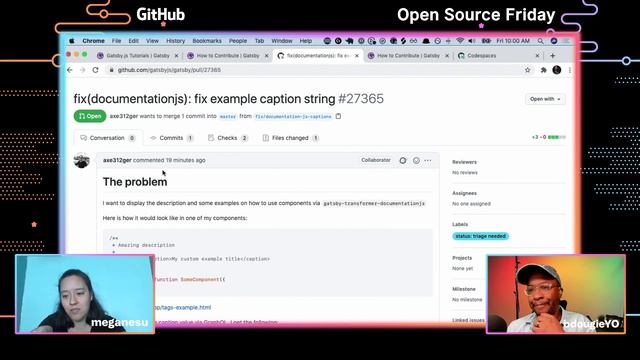This screenshot has height=360, width=640.
Task: Close the Gatsby.js Tutorials tab
Action: 176,56
